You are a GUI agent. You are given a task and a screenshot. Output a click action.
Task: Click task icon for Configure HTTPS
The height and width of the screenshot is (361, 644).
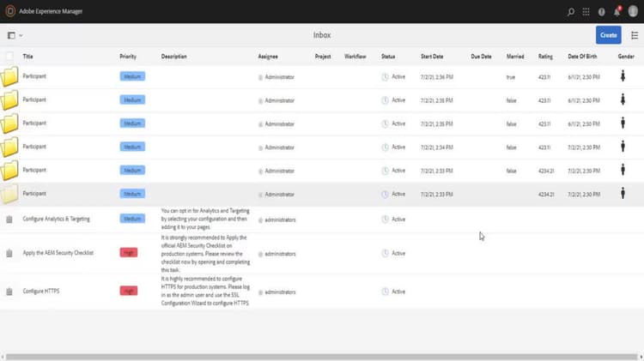(9, 292)
